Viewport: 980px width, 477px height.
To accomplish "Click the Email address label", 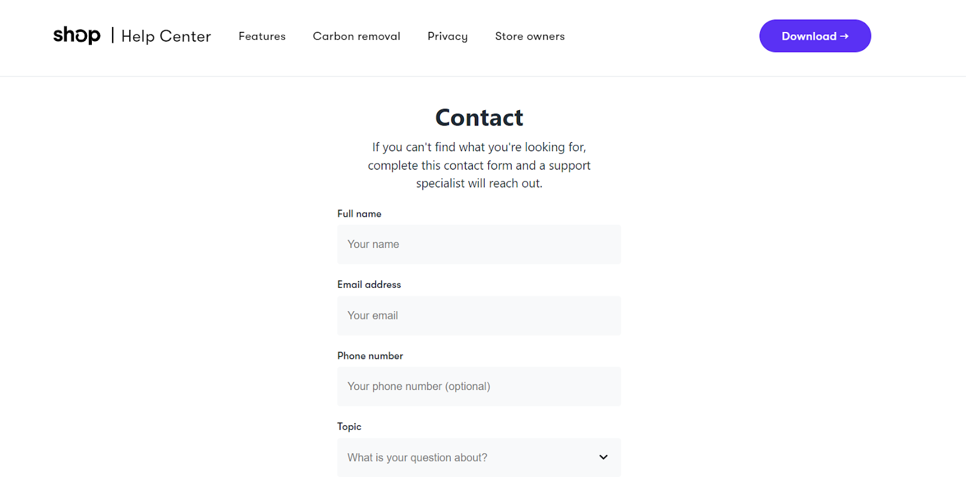I will click(x=369, y=285).
